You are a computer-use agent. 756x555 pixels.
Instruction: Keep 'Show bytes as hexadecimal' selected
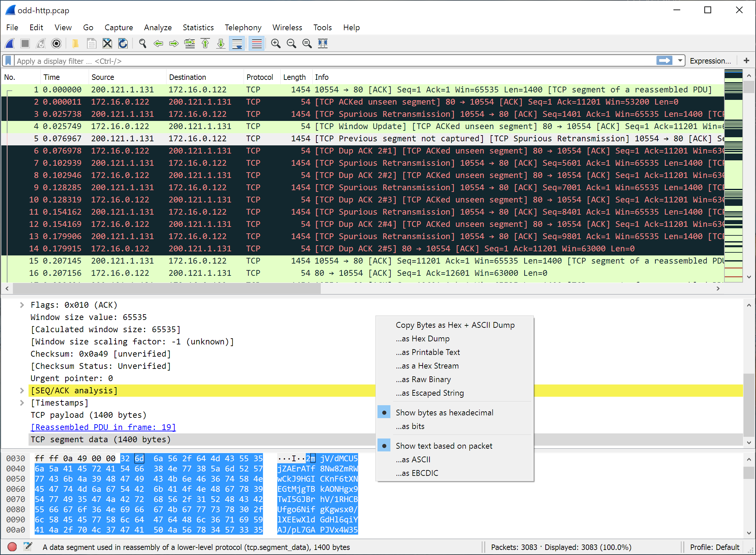(x=444, y=412)
